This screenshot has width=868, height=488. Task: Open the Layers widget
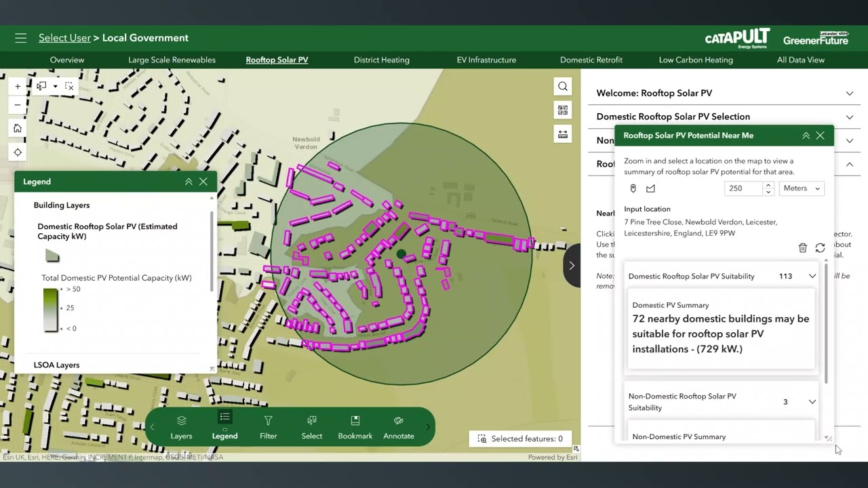tap(181, 427)
